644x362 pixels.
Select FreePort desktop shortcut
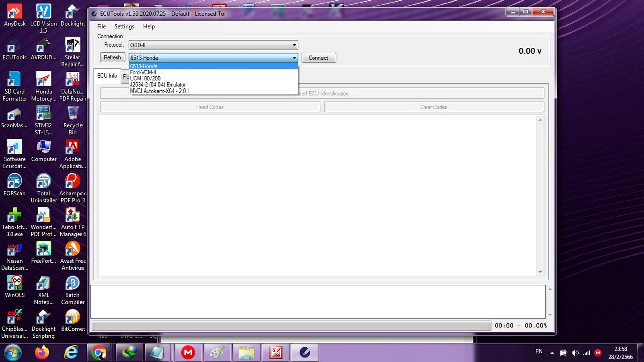click(x=44, y=252)
